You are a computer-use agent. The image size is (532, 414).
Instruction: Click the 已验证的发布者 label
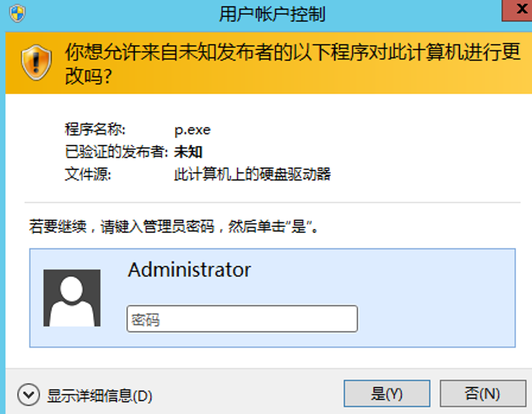pos(116,152)
